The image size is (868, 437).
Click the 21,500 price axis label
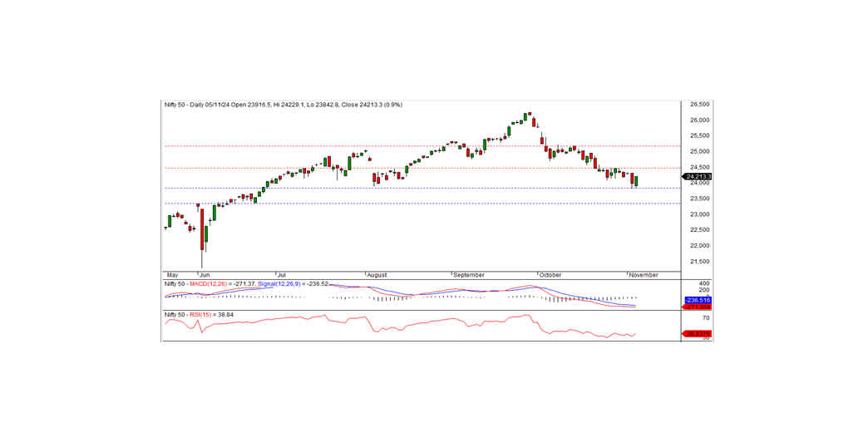[x=700, y=261]
